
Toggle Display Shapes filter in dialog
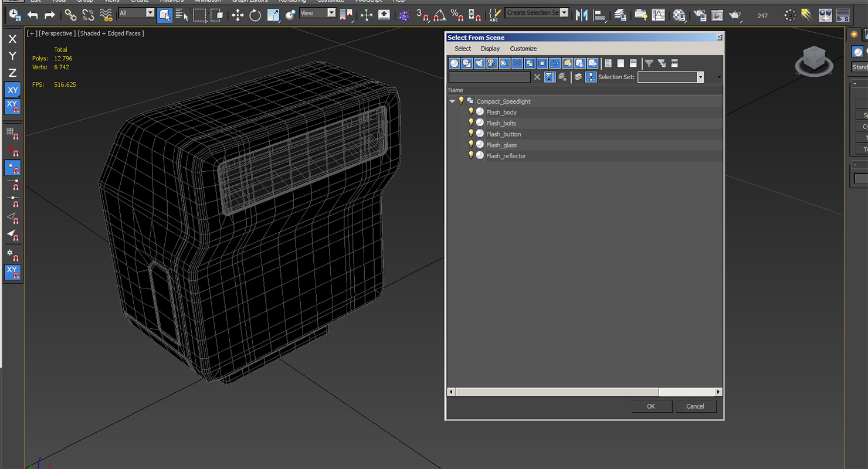(x=467, y=63)
